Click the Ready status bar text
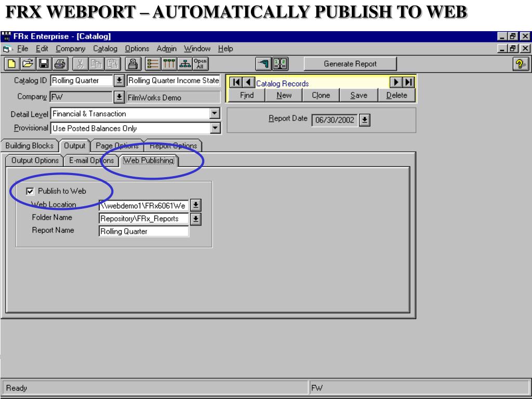Screen dimensions: 532x399 click(16, 388)
